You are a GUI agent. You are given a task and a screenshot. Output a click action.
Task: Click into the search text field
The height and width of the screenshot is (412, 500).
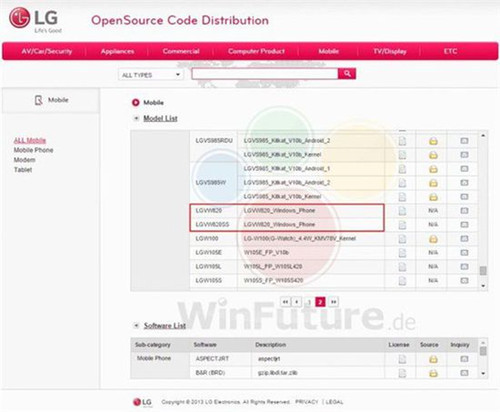[x=265, y=74]
